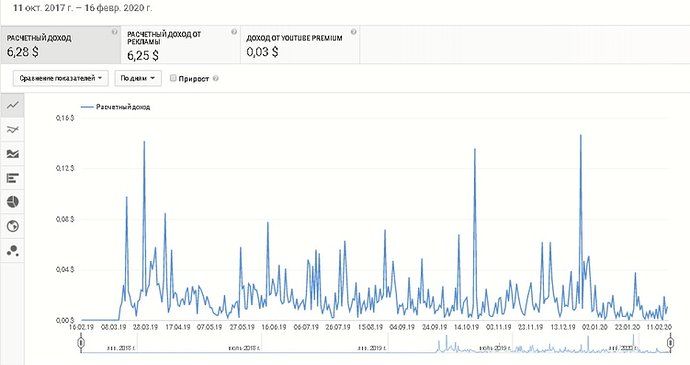Image resolution: width=690 pixels, height=365 pixels.
Task: Open the Сравнение показателей dropdown
Action: [61, 78]
